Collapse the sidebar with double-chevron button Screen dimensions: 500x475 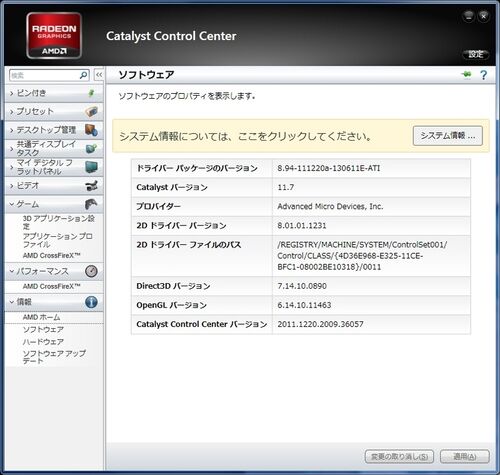99,75
